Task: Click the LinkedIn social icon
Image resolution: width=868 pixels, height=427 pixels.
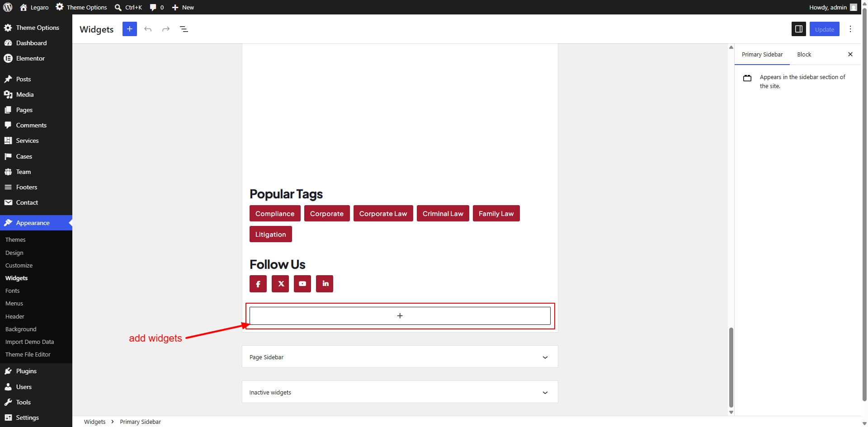Action: [x=325, y=284]
